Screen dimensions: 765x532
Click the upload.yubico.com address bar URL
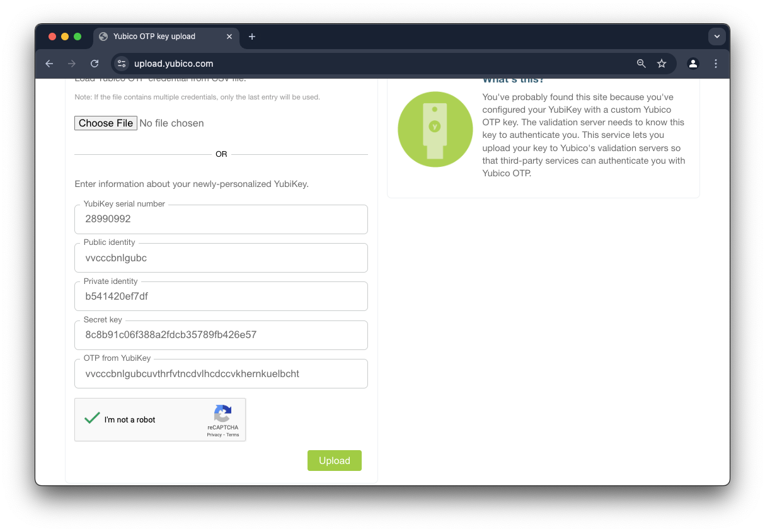click(174, 64)
